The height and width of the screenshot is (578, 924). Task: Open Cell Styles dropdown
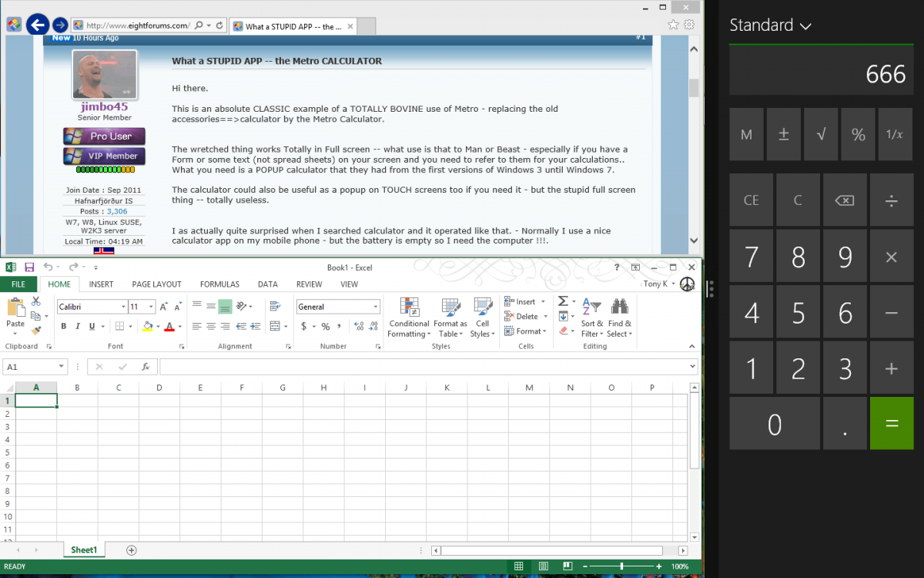point(482,318)
